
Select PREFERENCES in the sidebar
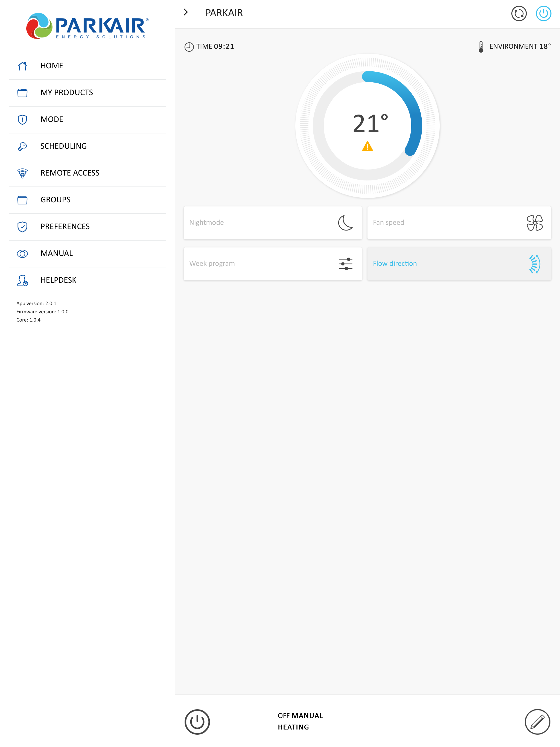pos(65,227)
